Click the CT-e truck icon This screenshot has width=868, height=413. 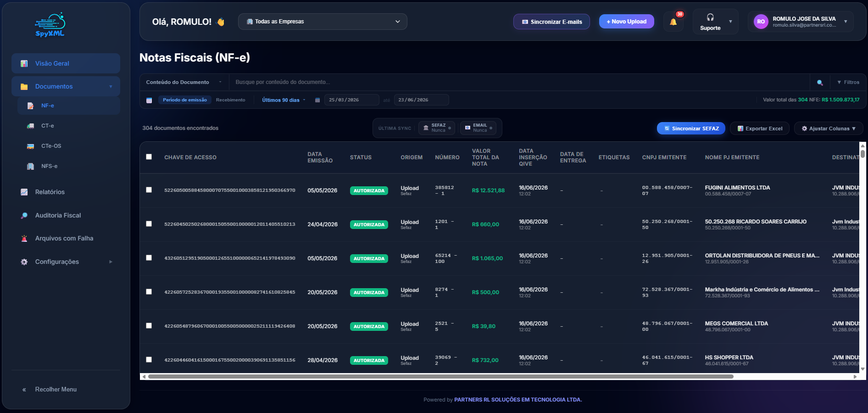(x=30, y=126)
